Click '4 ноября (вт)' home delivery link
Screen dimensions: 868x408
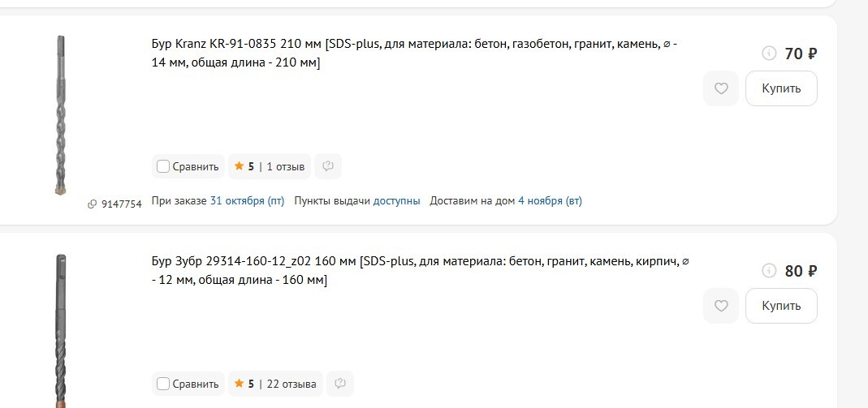(x=550, y=200)
